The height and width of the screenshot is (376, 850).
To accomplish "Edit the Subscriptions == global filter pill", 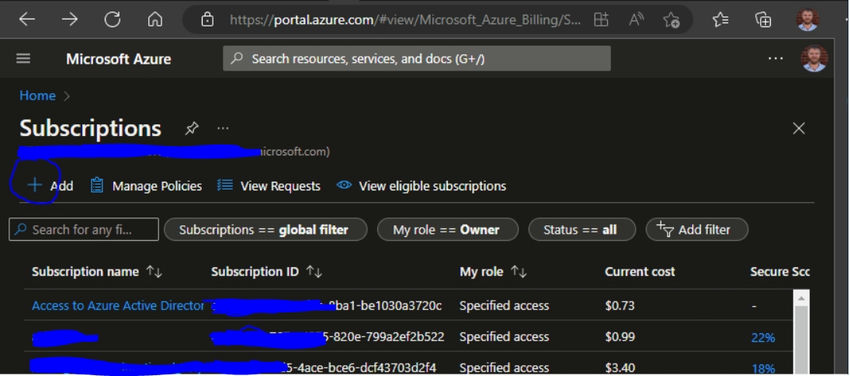I will click(265, 230).
